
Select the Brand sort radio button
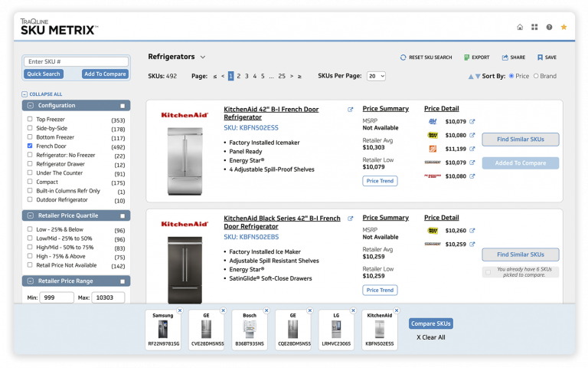[x=536, y=76]
